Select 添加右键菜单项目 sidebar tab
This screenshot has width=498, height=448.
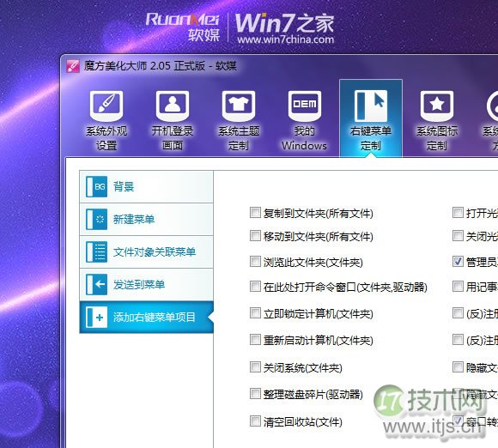(147, 317)
